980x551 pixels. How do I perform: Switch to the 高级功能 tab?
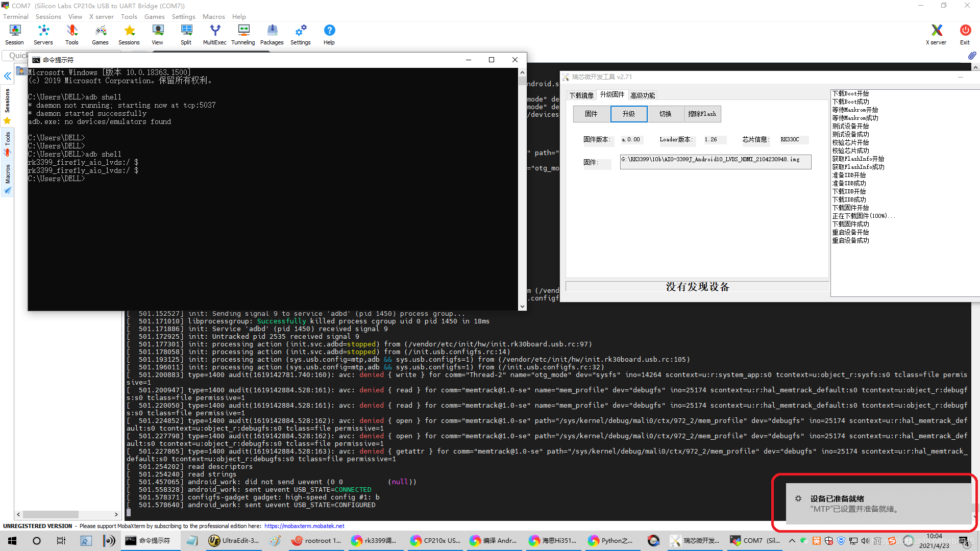642,95
